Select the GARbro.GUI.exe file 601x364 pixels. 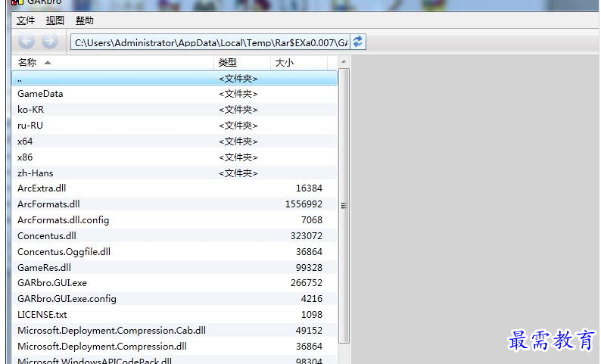tap(175, 283)
